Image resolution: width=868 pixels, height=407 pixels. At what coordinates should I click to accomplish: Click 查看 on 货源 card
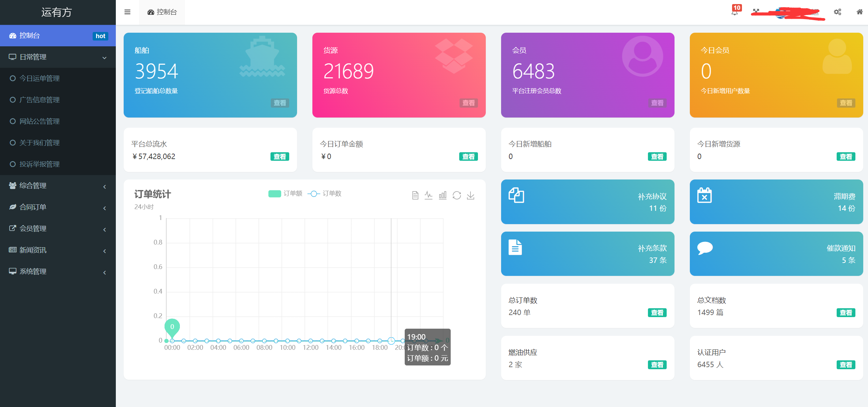(x=468, y=103)
